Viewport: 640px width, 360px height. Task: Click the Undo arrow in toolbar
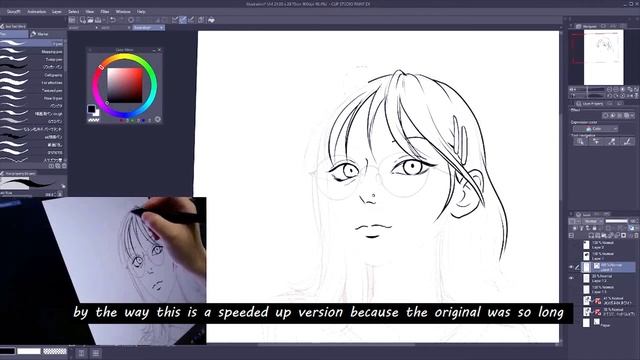coord(113,20)
